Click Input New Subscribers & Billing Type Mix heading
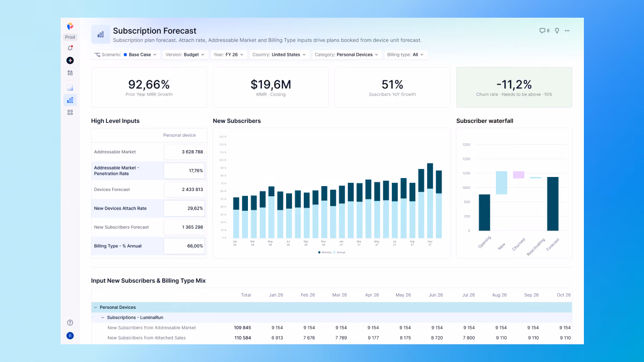Viewport: 644px width, 362px height. click(148, 280)
